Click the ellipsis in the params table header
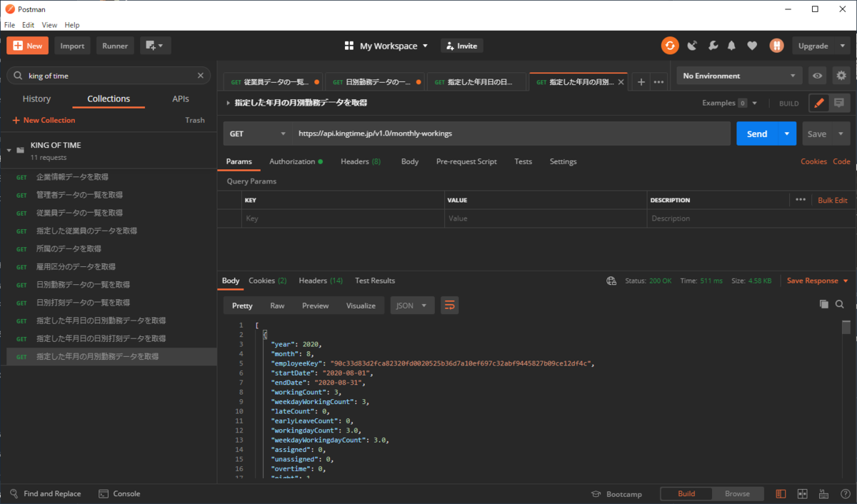 pos(800,200)
